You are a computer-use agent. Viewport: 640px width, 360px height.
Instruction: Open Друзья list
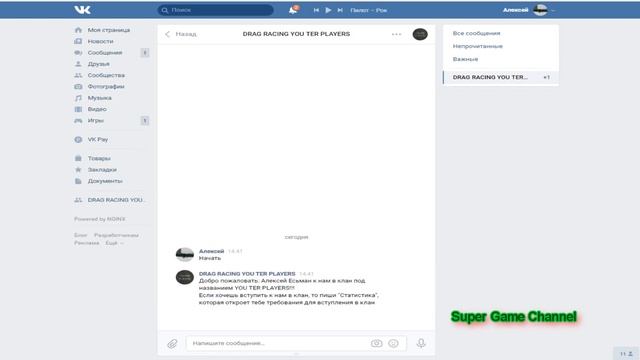(98, 64)
